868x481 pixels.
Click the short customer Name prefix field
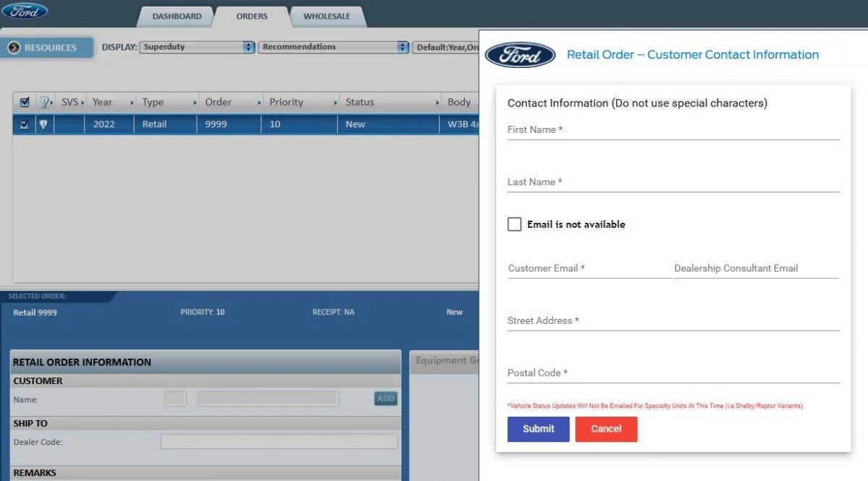[175, 399]
